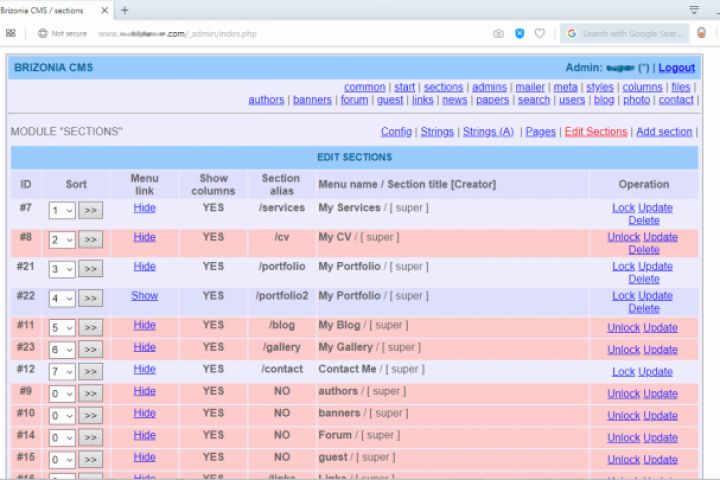Screen dimensions: 720x480
Task: Click the Logout link
Action: point(676,68)
